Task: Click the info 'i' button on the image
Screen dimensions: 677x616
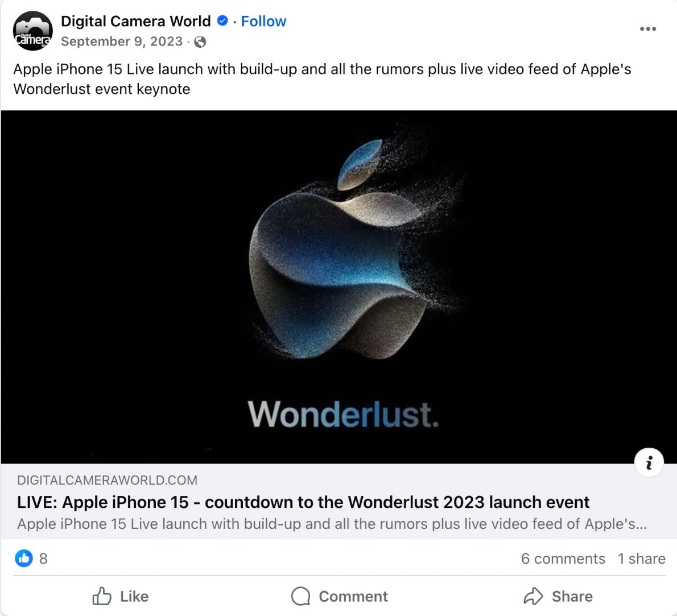Action: click(x=649, y=462)
